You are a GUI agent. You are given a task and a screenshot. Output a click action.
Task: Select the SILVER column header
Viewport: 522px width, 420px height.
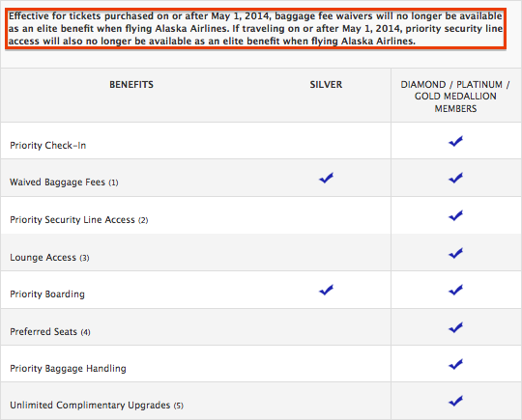tap(326, 84)
